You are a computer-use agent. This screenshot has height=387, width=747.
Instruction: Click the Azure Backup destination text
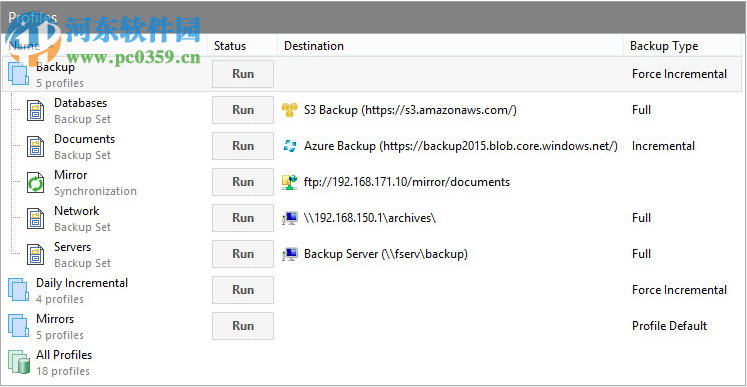(x=461, y=146)
